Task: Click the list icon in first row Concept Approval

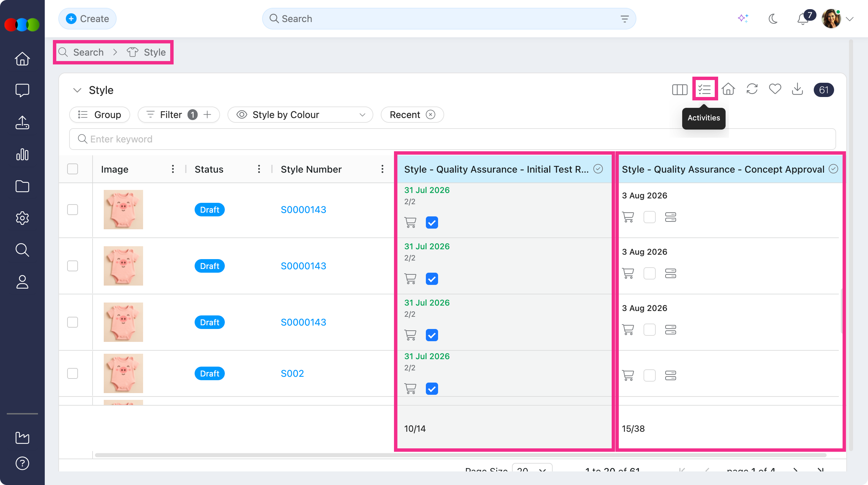Action: coord(671,217)
